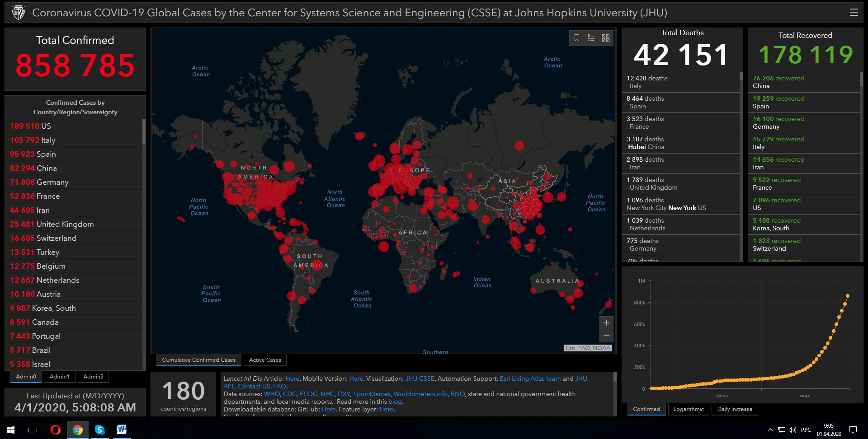Open the NHC data source link

[327, 394]
